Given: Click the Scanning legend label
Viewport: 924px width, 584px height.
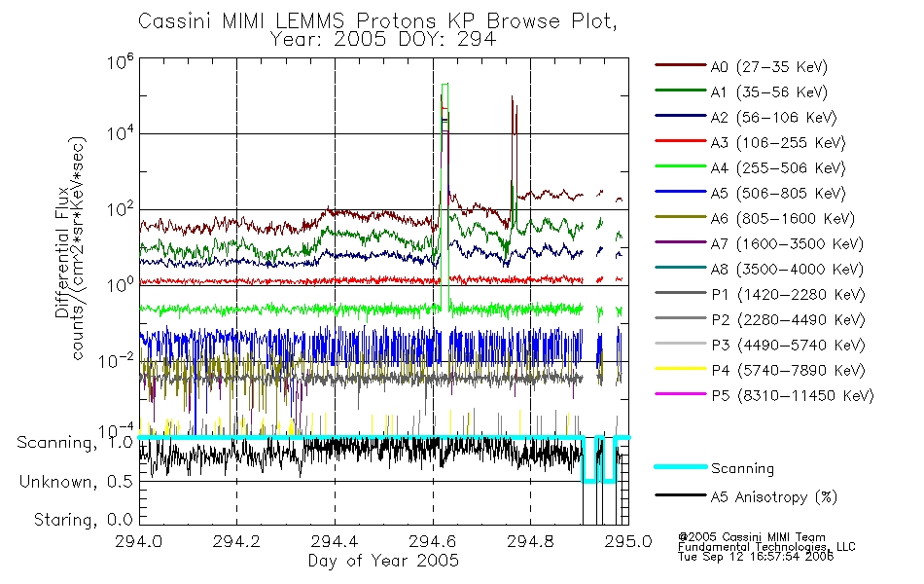Looking at the screenshot, I should pos(742,469).
